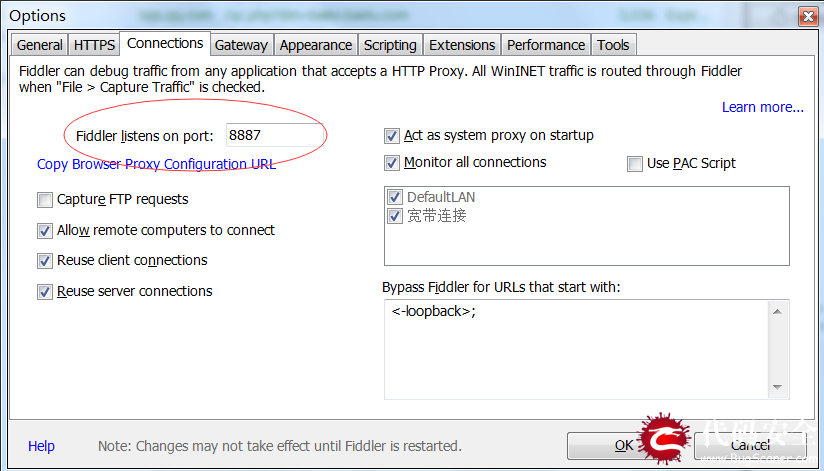Image resolution: width=824 pixels, height=471 pixels.
Task: Open the Help link
Action: pos(42,446)
